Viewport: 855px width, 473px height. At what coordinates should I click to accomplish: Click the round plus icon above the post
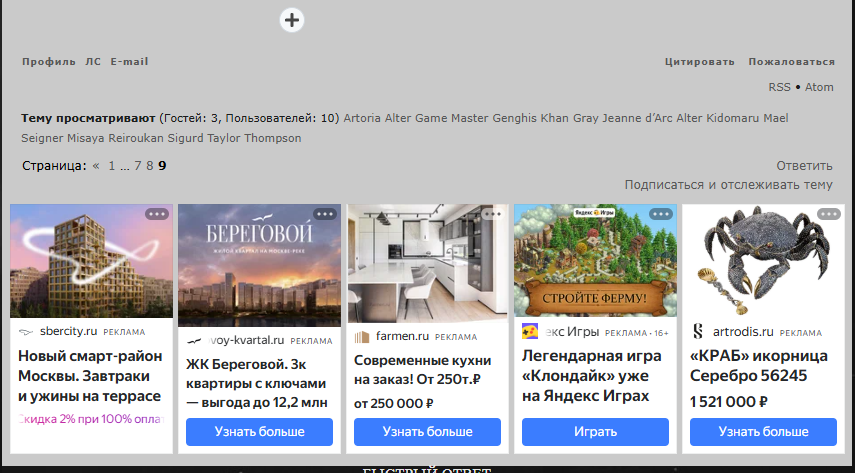click(x=292, y=20)
